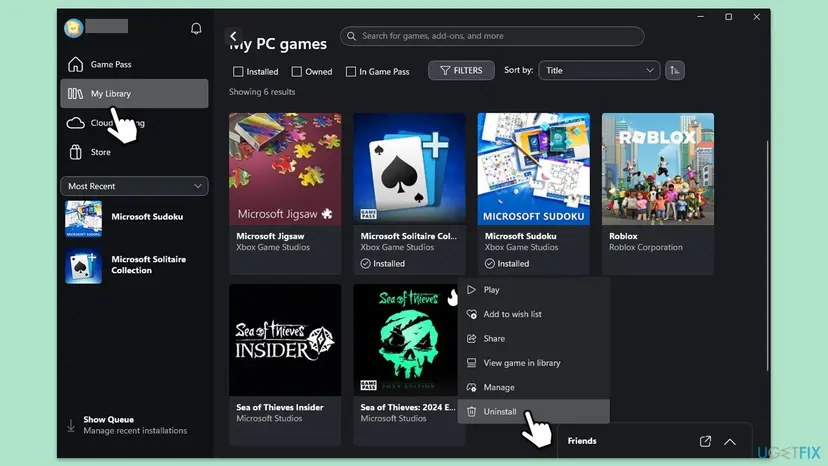This screenshot has height=466, width=828.
Task: Select Play in context menu
Action: [533, 290]
